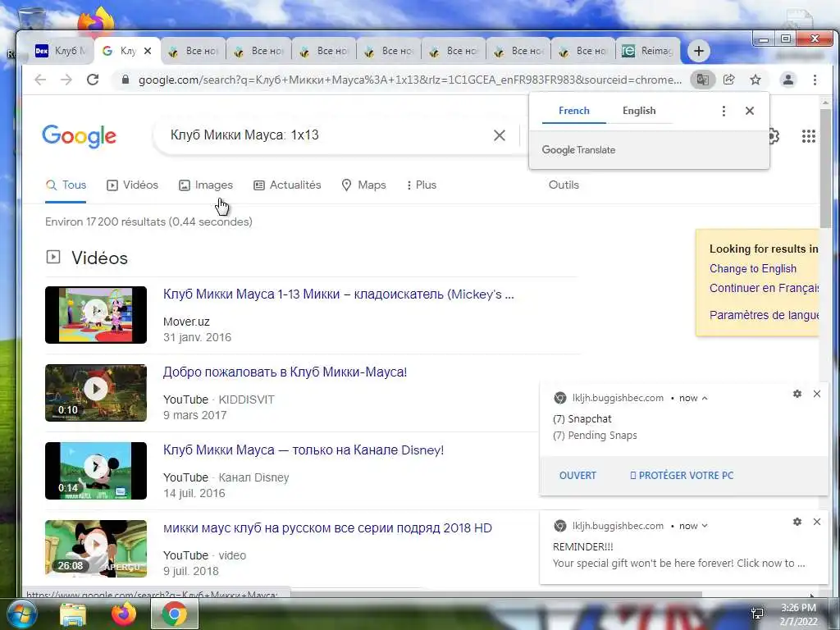Open the Vidéos search filter
Screen dimensions: 840x630
(x=132, y=185)
